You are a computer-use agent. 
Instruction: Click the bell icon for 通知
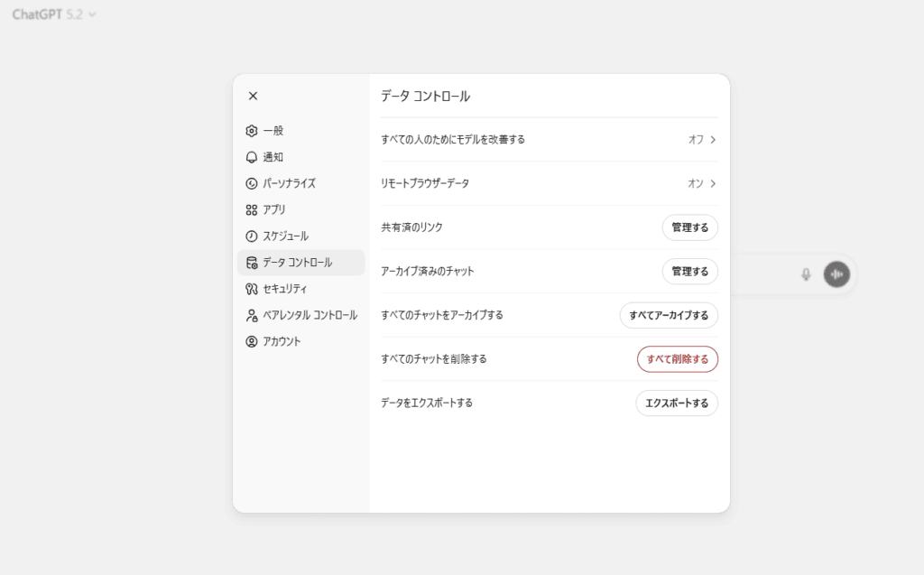(252, 157)
